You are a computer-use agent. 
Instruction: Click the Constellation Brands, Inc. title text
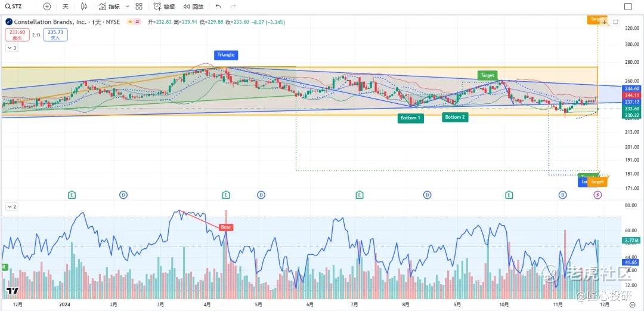point(50,22)
